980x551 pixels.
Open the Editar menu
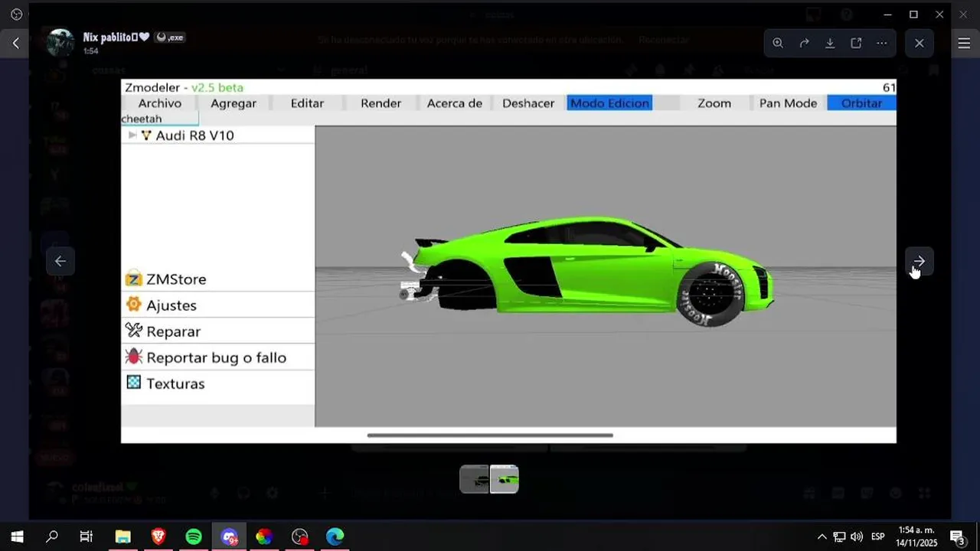(x=307, y=103)
